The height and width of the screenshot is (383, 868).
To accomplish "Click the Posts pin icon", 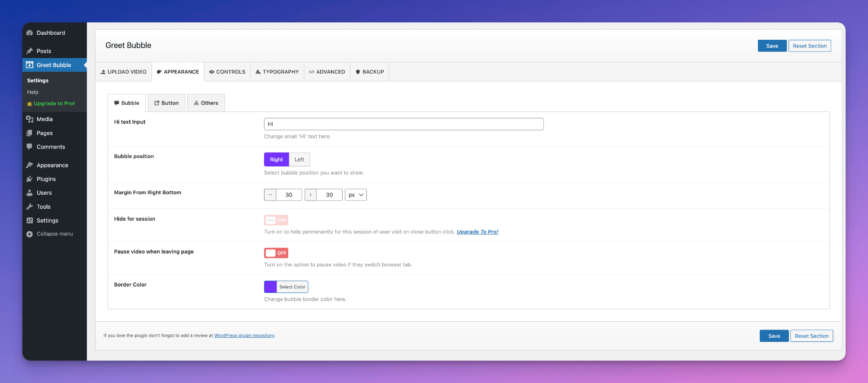I will coord(30,51).
